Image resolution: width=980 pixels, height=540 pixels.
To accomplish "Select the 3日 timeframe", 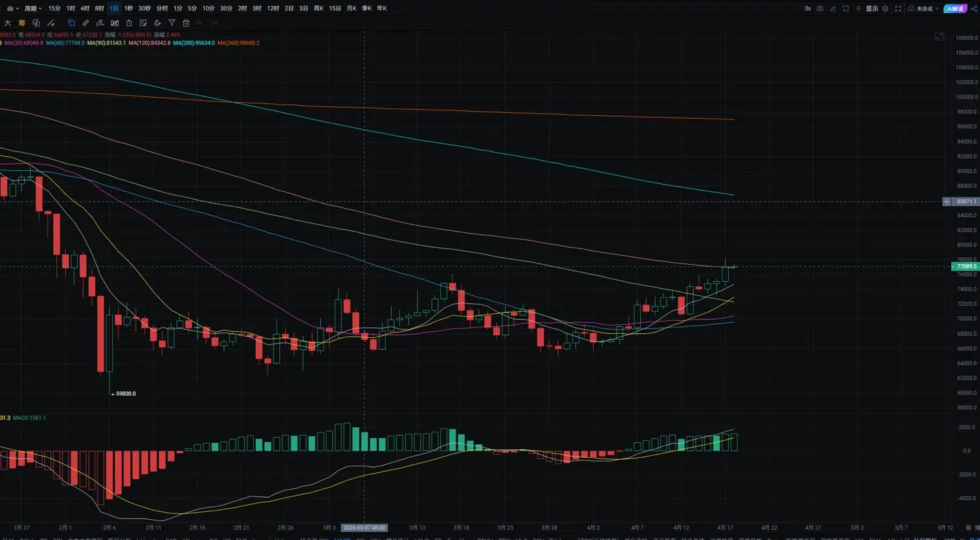I will 303,8.
